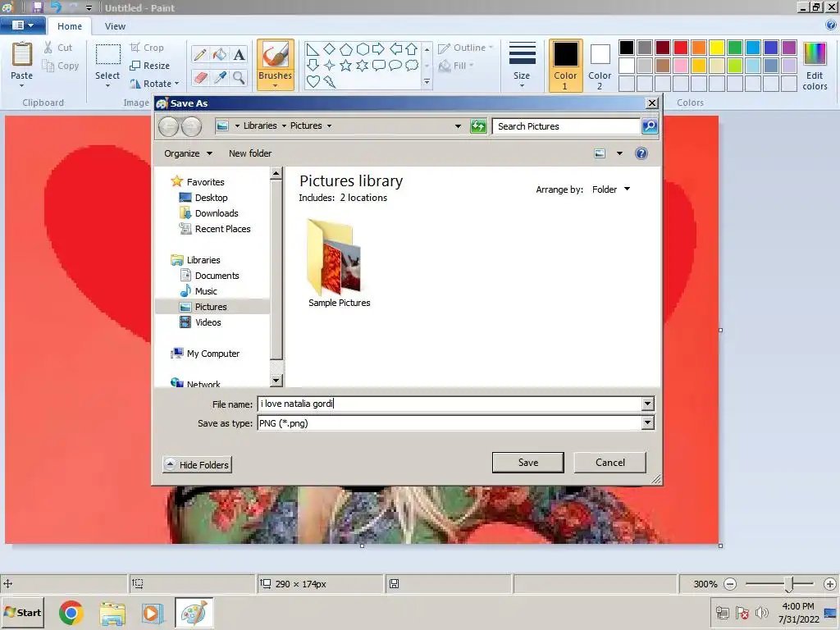Select Color 2 white swatch button

[x=600, y=66]
